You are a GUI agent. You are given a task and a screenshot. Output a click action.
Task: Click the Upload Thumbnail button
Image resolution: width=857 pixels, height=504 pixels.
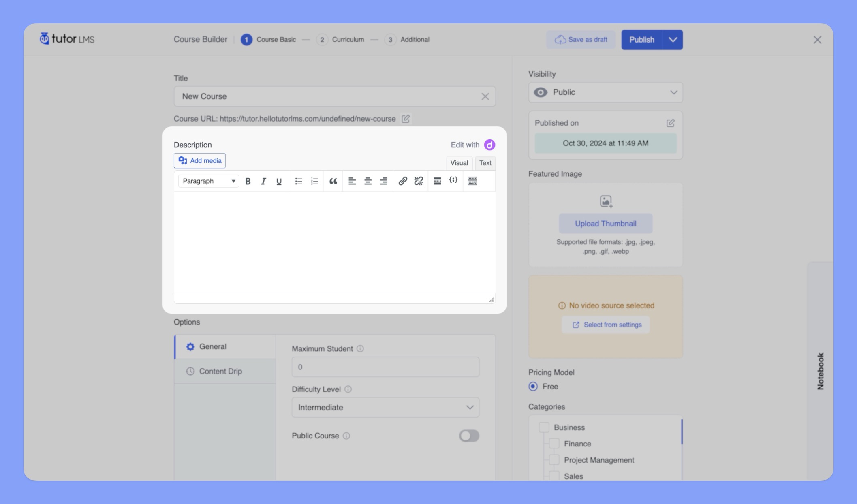605,222
